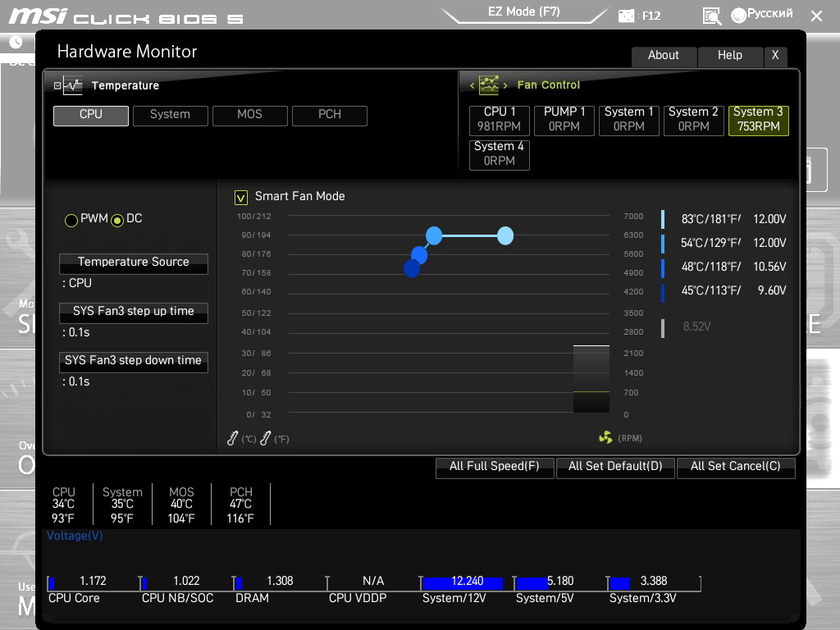Click the PCH 47°C temperature readout
This screenshot has height=630, width=840.
(240, 504)
